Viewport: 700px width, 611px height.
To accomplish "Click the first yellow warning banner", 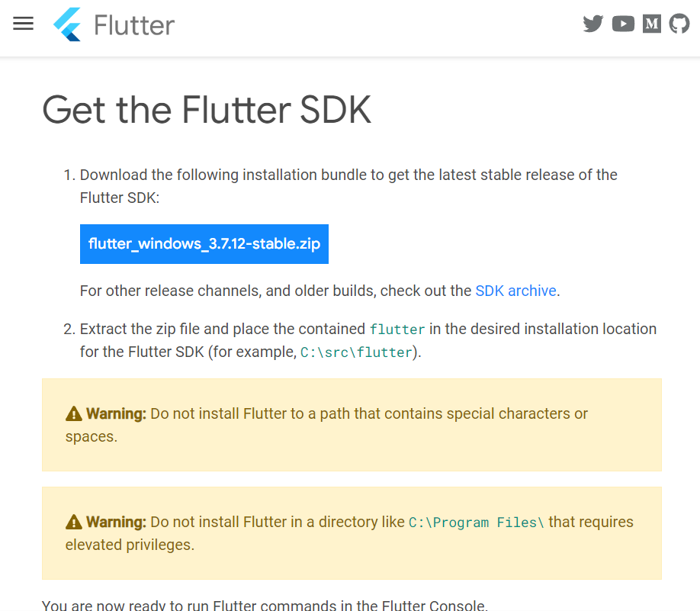I will [x=351, y=424].
